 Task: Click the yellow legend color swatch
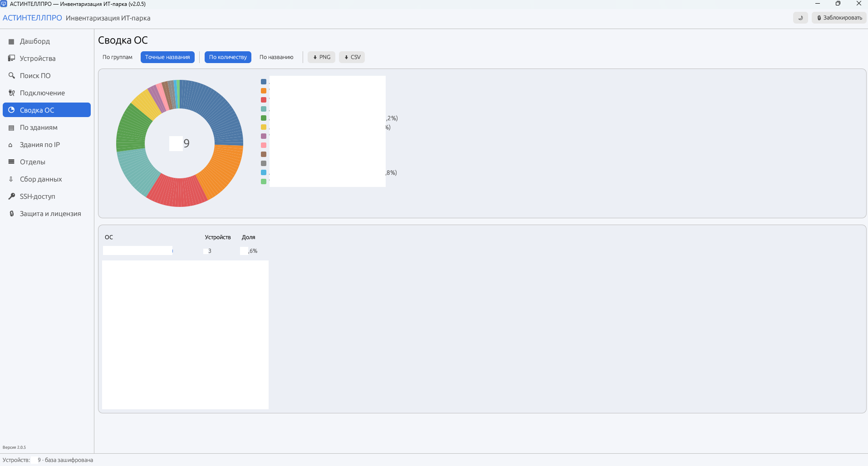[x=264, y=127]
